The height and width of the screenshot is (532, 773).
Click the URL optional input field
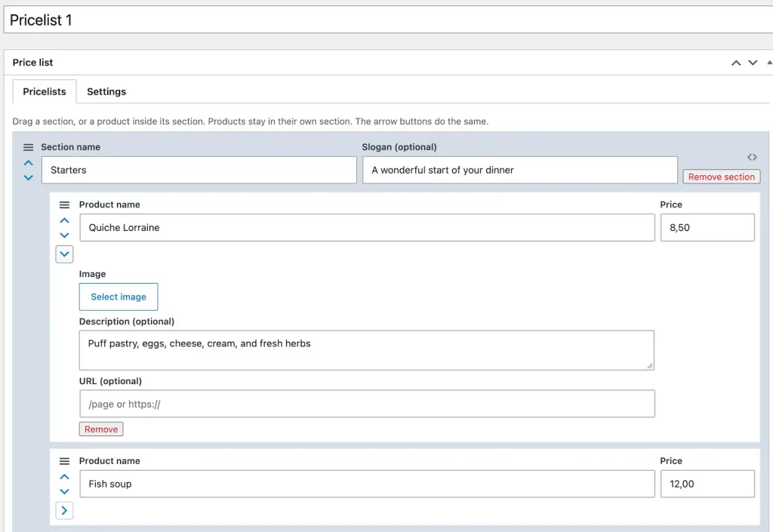pyautogui.click(x=367, y=404)
